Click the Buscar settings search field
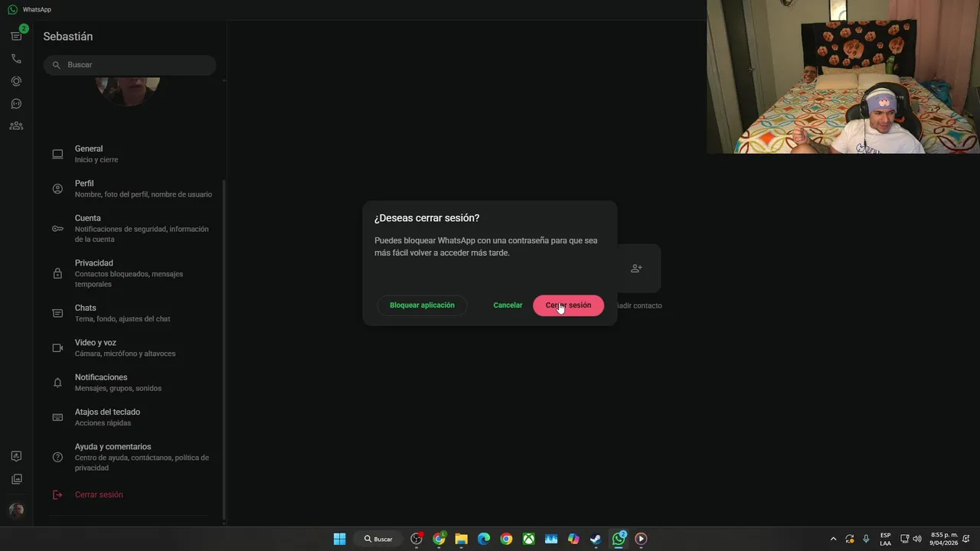Screen dimensions: 980x551 pyautogui.click(x=129, y=65)
